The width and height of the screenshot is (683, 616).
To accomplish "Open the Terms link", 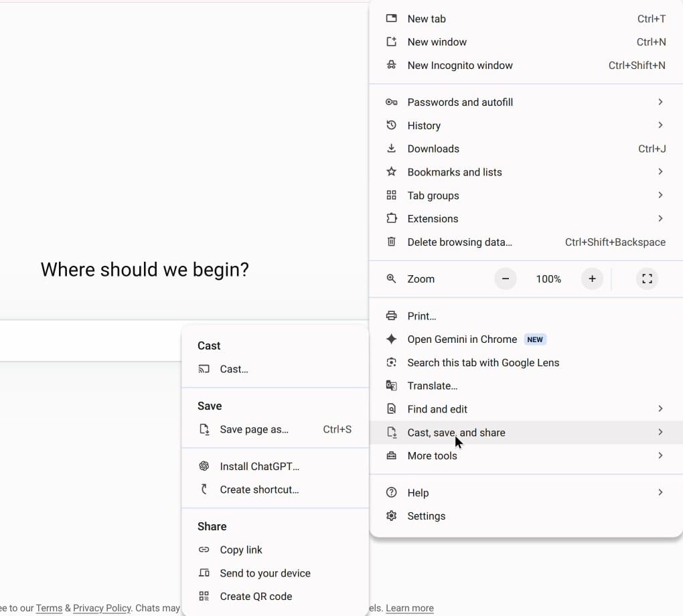I will [49, 608].
